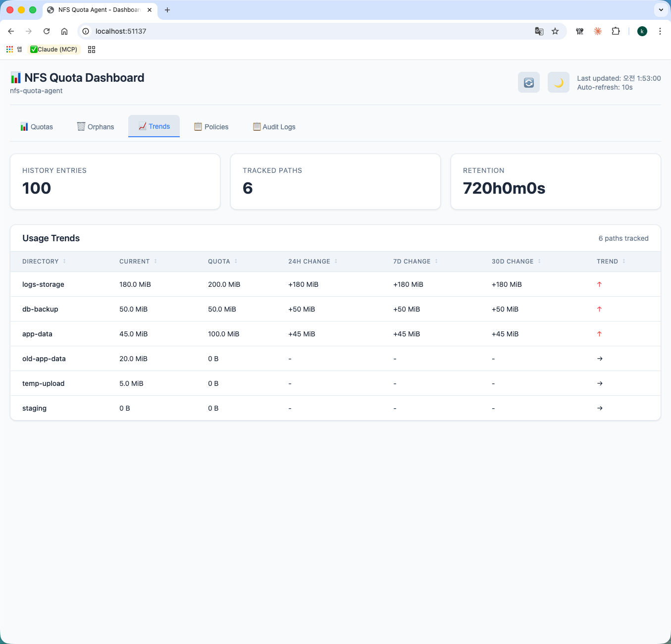The image size is (671, 644).
Task: Click the browser back arrow
Action: pyautogui.click(x=11, y=31)
